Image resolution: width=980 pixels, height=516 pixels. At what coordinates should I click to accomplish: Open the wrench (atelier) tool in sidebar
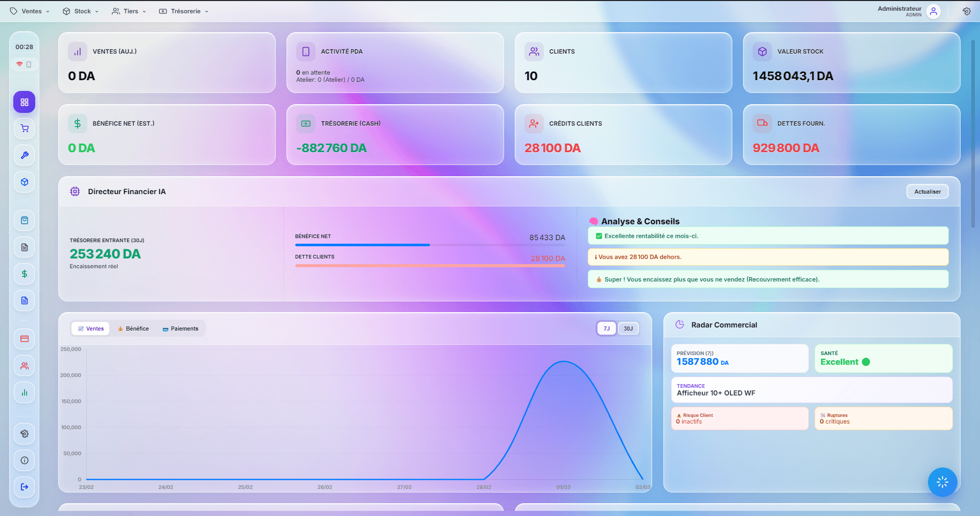(24, 155)
